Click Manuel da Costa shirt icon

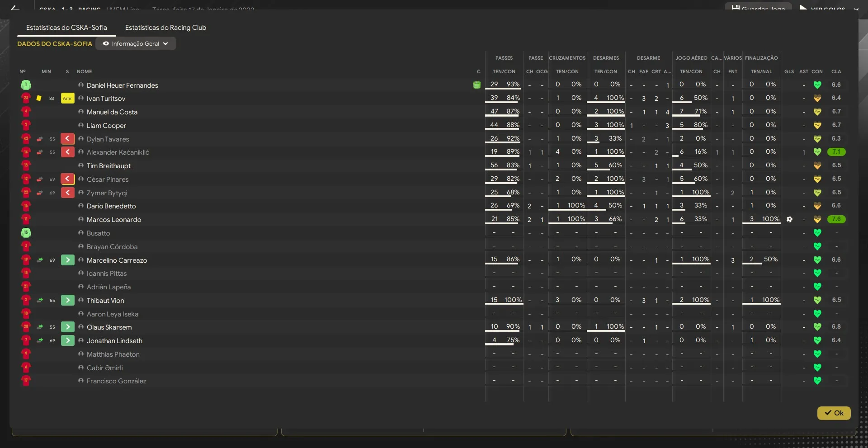pyautogui.click(x=26, y=112)
